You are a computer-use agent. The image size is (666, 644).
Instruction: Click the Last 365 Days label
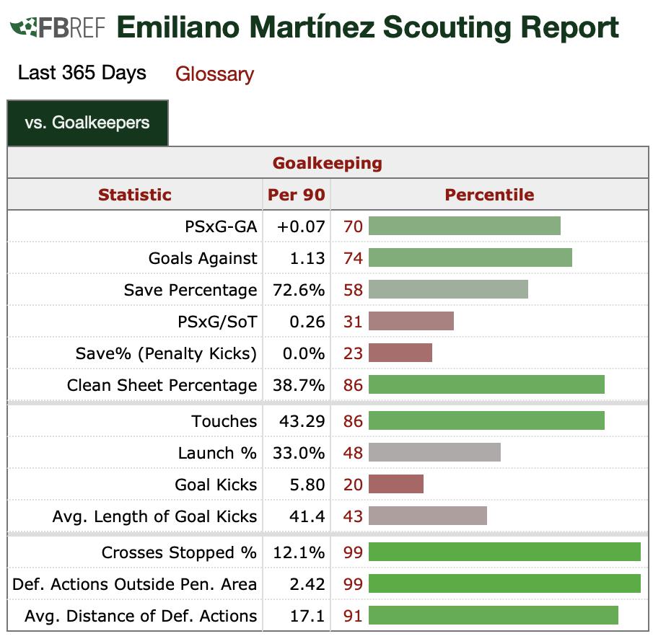pos(82,73)
